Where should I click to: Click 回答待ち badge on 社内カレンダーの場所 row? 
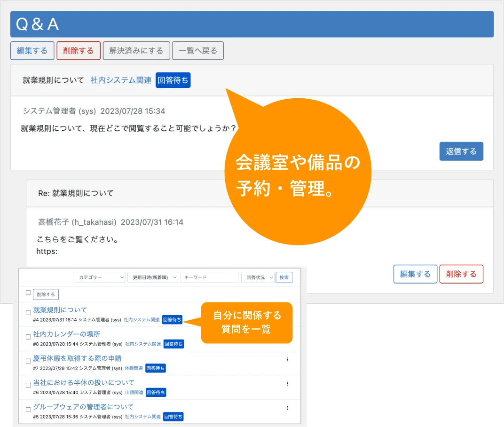coord(173,344)
